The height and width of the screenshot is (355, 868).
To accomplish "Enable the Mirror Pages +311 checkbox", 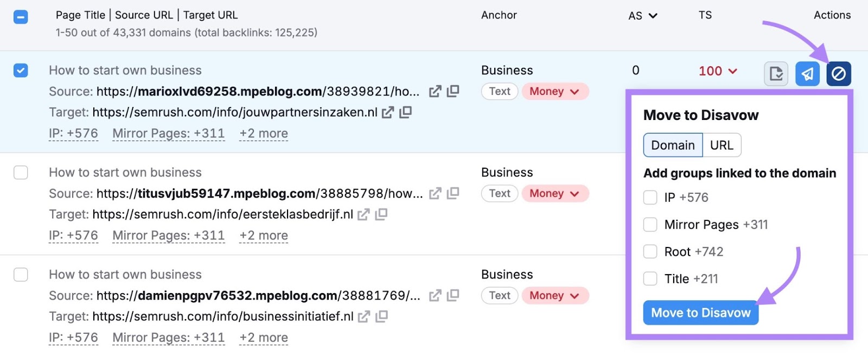I will tap(650, 224).
